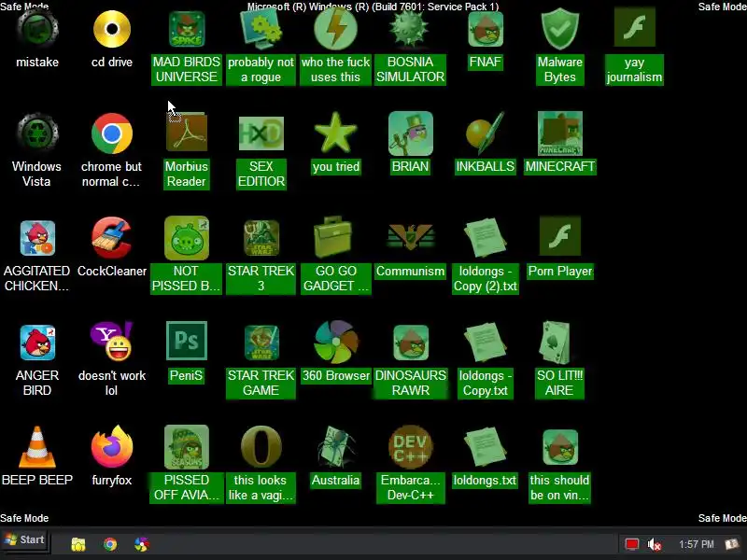Select the lightning bolt 'uses this' icon
The width and height of the screenshot is (747, 560).
pos(336,30)
